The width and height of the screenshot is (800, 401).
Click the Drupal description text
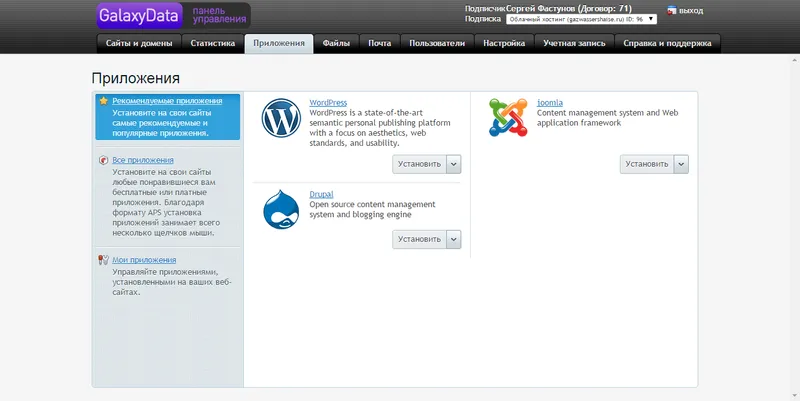coord(372,210)
